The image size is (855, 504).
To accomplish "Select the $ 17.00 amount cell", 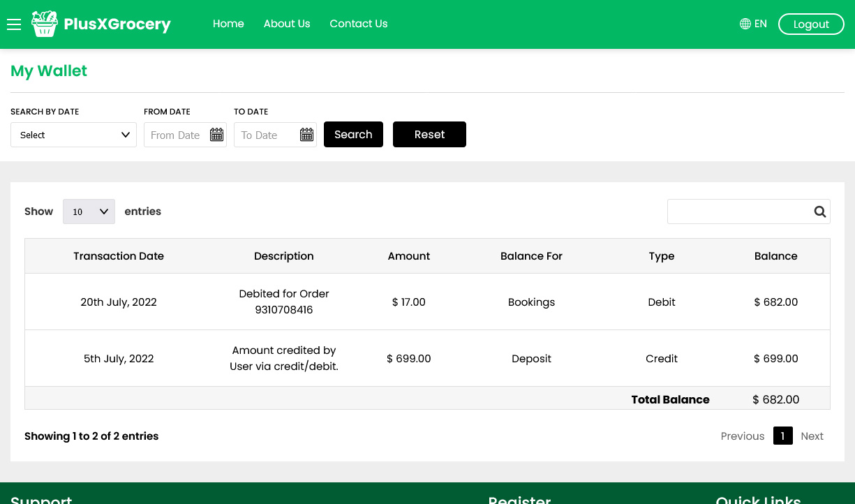I will [409, 302].
